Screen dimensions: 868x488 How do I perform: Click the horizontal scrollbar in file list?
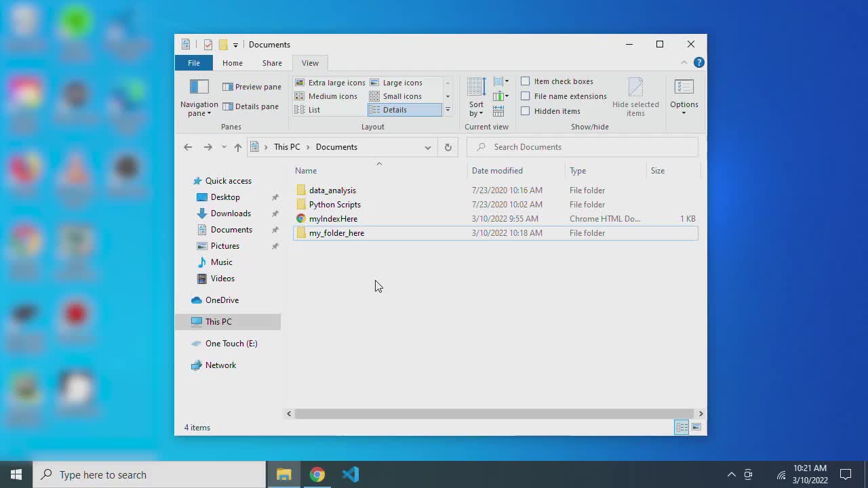[495, 413]
